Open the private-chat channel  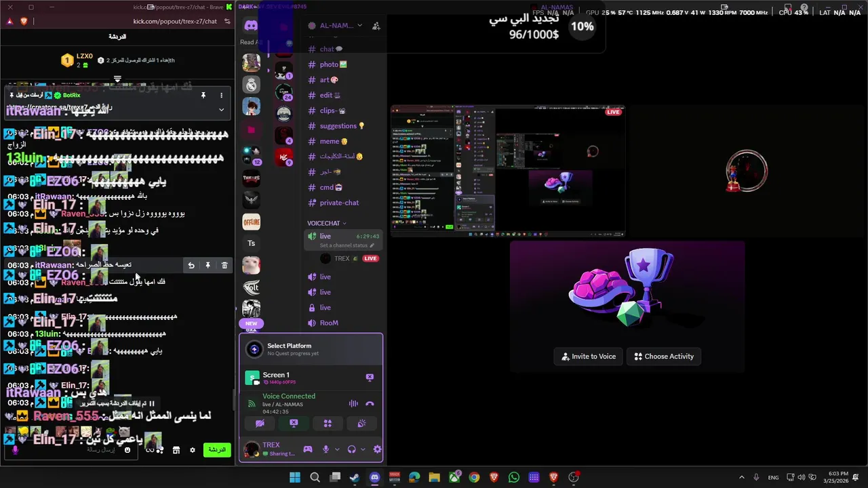[x=339, y=203]
